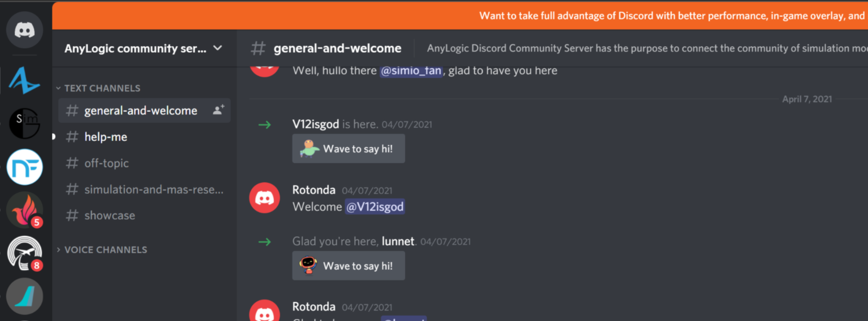868x321 pixels.
Task: Open the flame server with 5 notifications
Action: click(x=24, y=210)
